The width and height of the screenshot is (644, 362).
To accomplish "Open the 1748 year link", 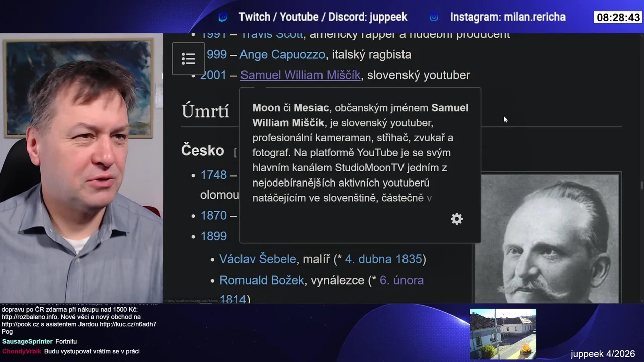I will coord(213,175).
